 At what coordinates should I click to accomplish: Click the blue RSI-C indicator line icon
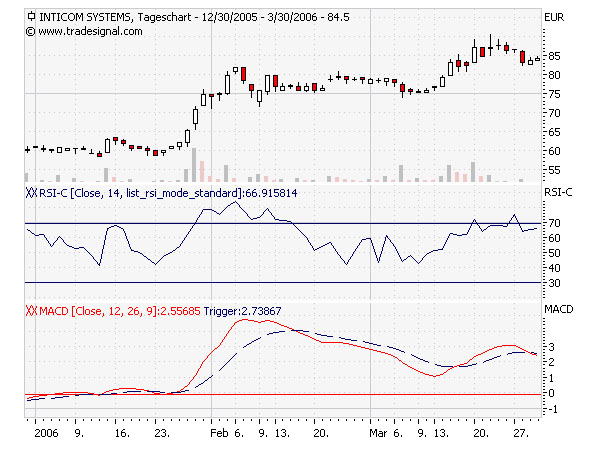(x=31, y=193)
